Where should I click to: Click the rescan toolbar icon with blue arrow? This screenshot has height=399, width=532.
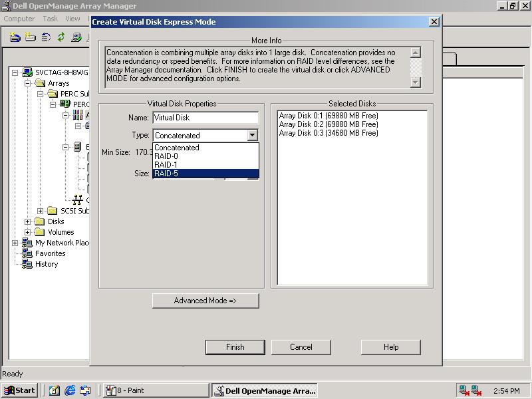(x=46, y=37)
